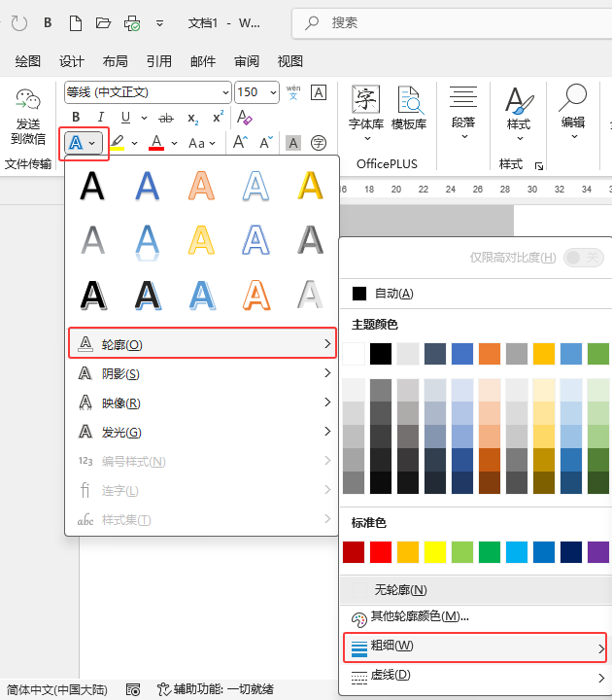Expand Customize Quick Access Toolbar arrow
This screenshot has width=612, height=700.
pos(159,23)
